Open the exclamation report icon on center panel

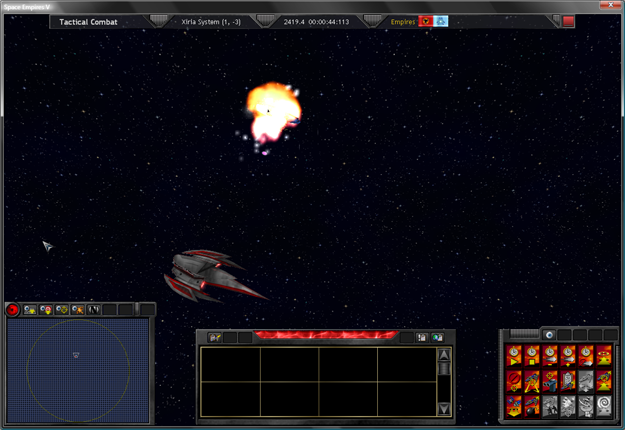422,338
